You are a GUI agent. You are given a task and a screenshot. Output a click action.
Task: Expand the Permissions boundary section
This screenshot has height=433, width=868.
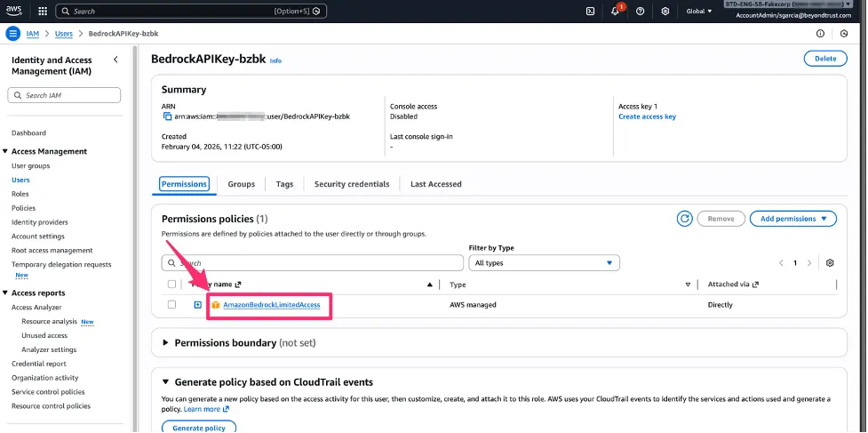coord(165,342)
